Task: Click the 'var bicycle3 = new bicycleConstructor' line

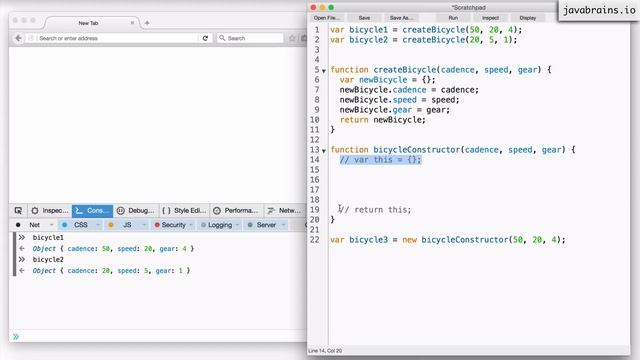Action: pyautogui.click(x=448, y=240)
